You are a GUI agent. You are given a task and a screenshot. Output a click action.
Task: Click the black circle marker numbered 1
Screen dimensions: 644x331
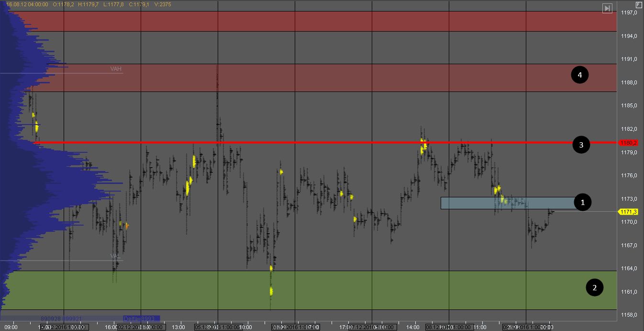click(x=582, y=203)
